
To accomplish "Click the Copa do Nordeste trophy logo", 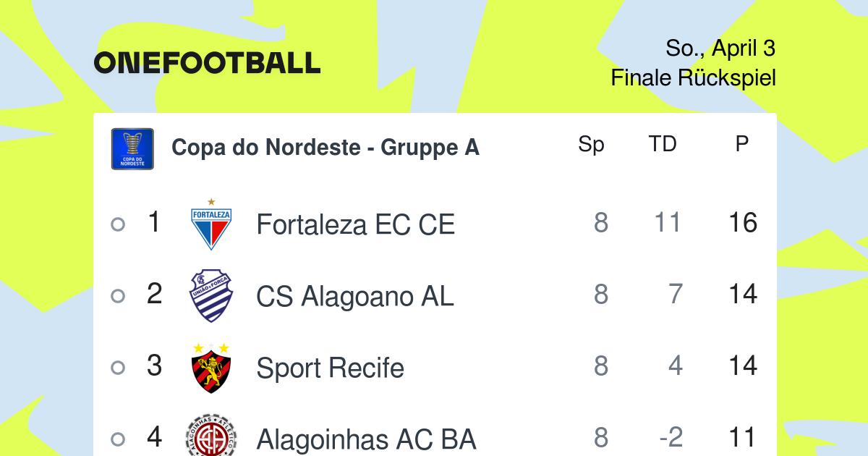I will click(132, 148).
